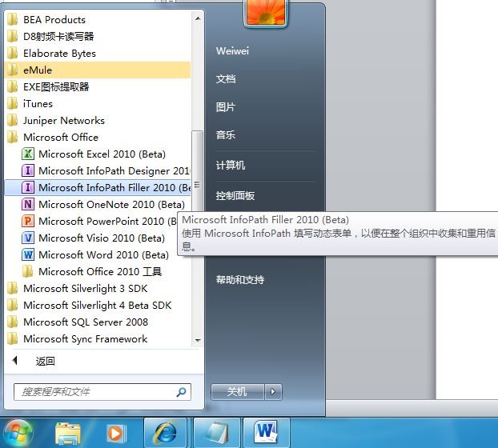Open Internet Explorer from the taskbar
The width and height of the screenshot is (498, 448).
pos(166,433)
